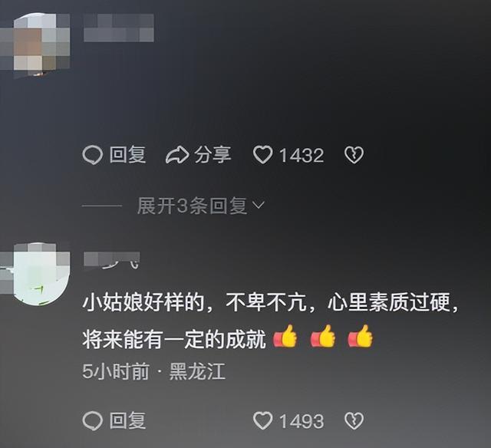Tap the first thumbs-up emoji in comment

click(285, 336)
